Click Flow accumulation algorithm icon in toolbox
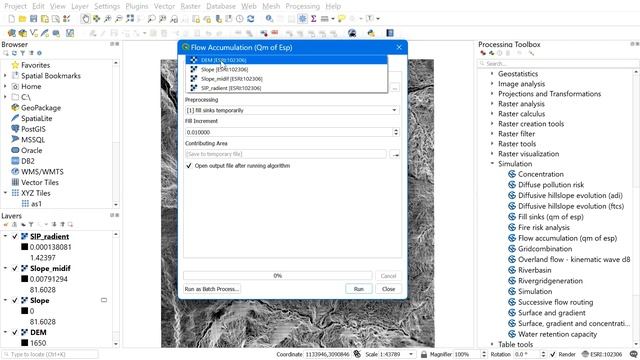 512,238
